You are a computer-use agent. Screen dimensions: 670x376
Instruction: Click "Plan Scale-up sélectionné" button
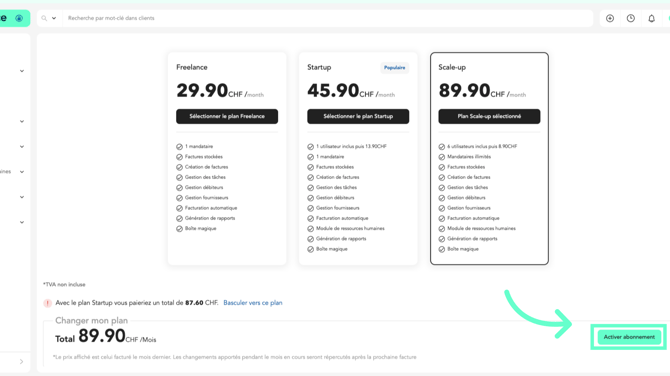[x=489, y=116]
